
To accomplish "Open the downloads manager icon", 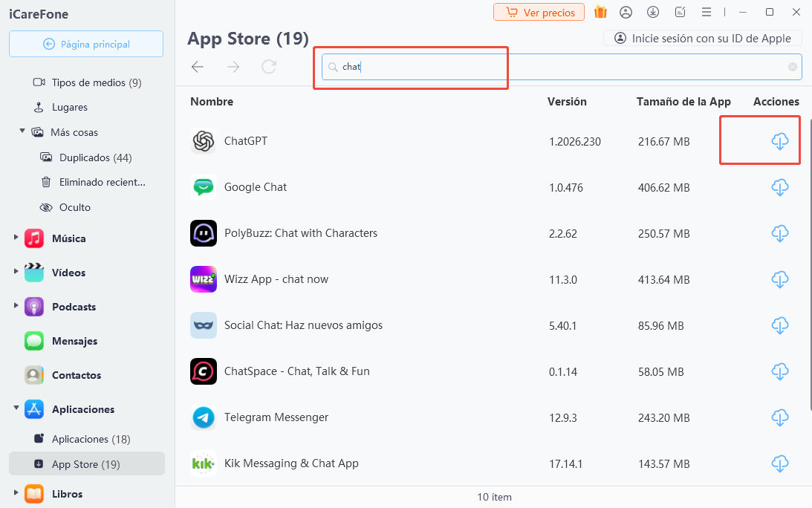I will pos(653,12).
